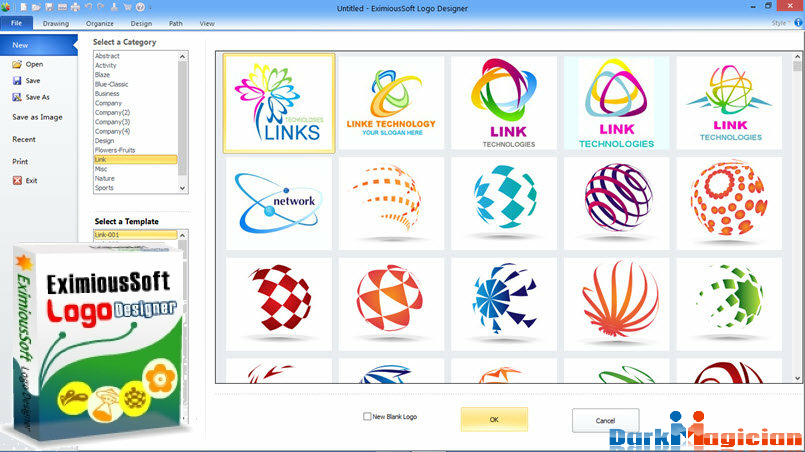Switch to the Path tab
Image resolution: width=805 pixels, height=452 pixels.
[176, 23]
